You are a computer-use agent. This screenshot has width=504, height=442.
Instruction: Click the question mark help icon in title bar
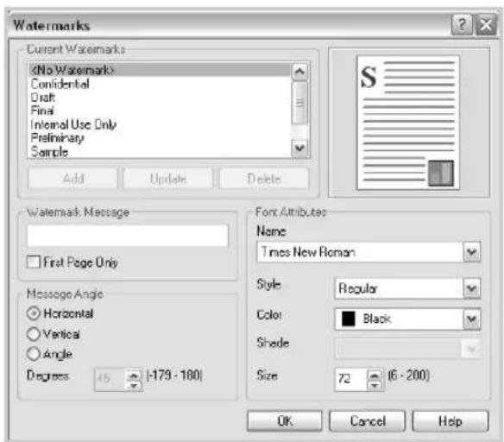point(462,24)
